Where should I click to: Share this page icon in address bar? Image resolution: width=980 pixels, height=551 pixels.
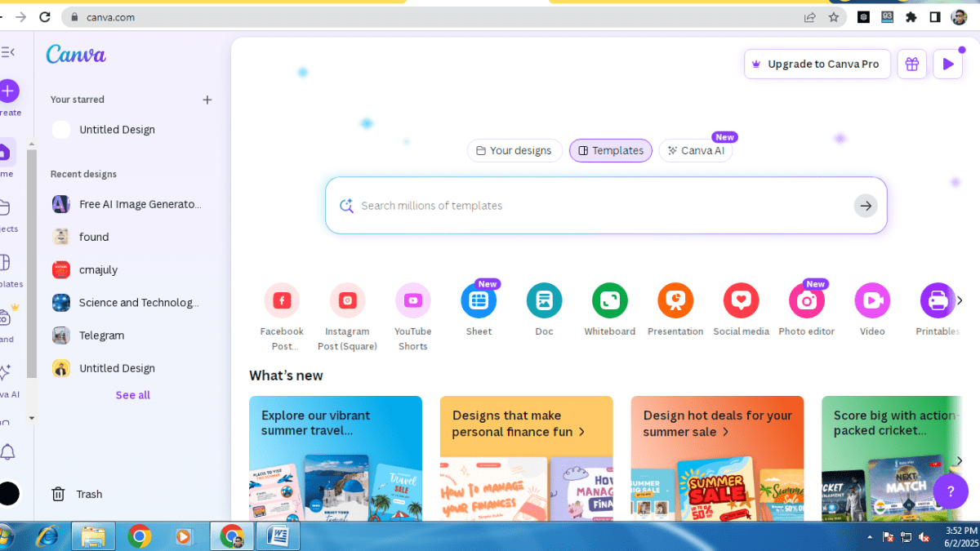pos(809,17)
